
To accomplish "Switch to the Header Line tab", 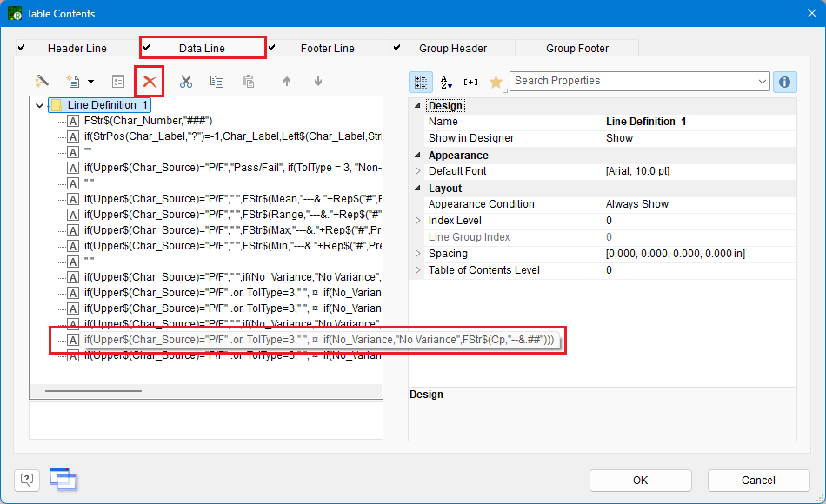I will tap(77, 48).
